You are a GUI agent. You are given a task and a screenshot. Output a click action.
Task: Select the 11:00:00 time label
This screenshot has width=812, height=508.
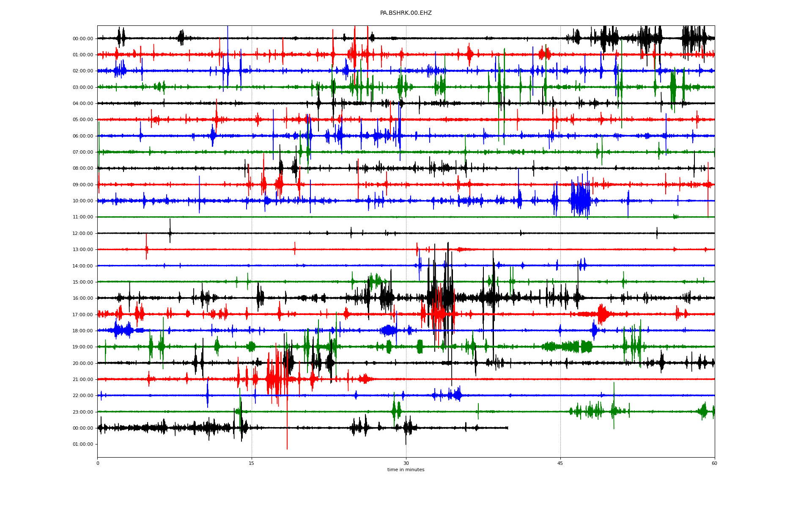pos(83,217)
